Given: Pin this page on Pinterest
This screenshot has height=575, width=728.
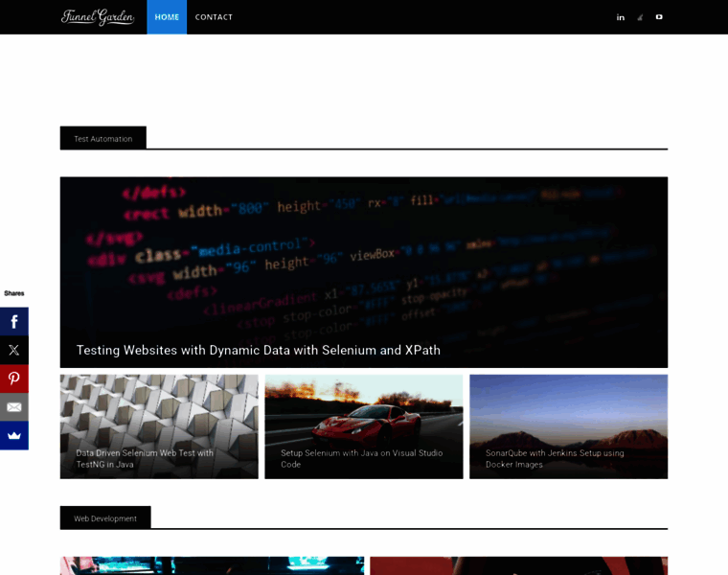Looking at the screenshot, I should point(14,379).
